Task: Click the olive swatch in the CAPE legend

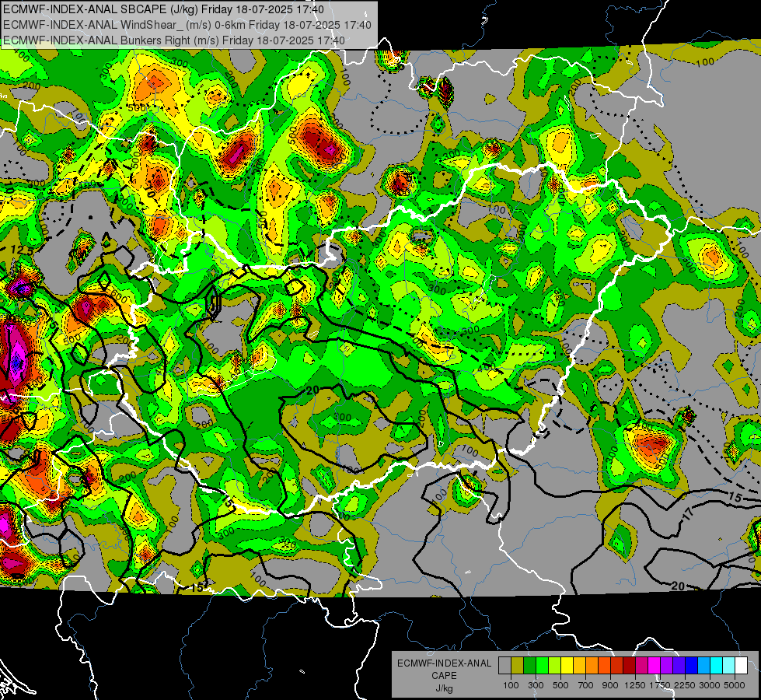Action: [518, 666]
